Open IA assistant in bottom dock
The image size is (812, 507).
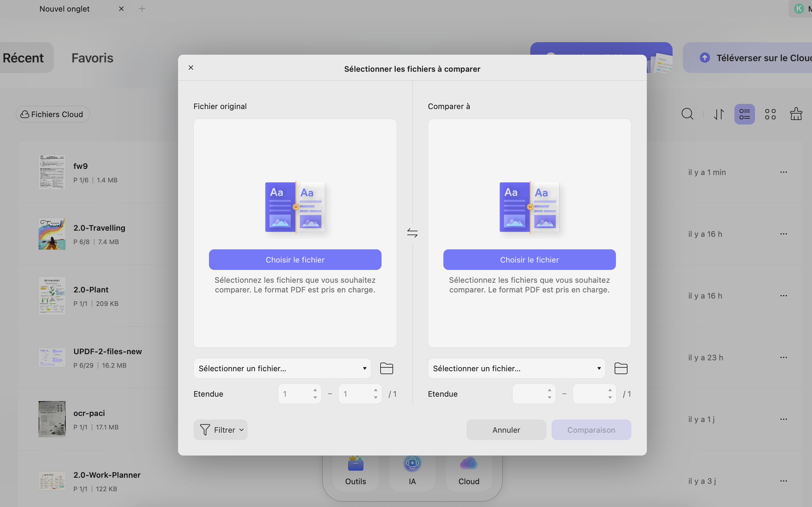pyautogui.click(x=412, y=473)
